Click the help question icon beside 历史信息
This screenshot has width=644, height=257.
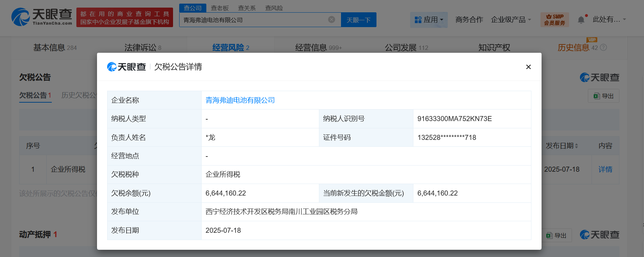pos(603,47)
